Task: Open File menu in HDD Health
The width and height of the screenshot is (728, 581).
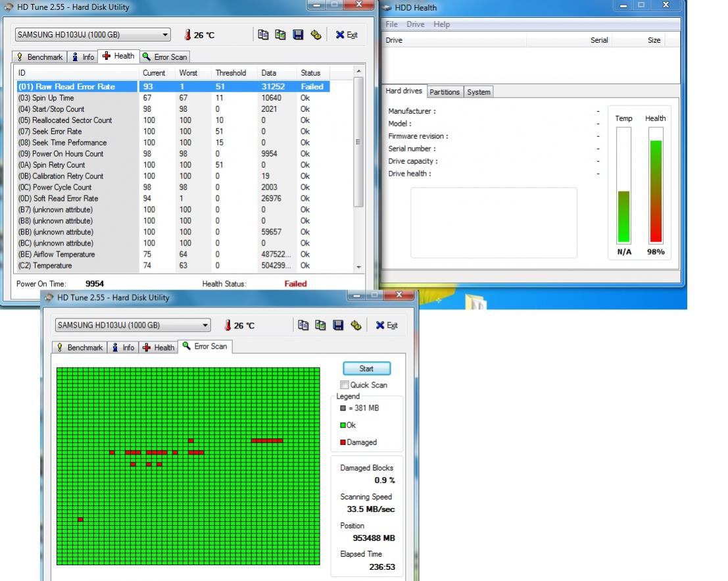Action: 391,24
